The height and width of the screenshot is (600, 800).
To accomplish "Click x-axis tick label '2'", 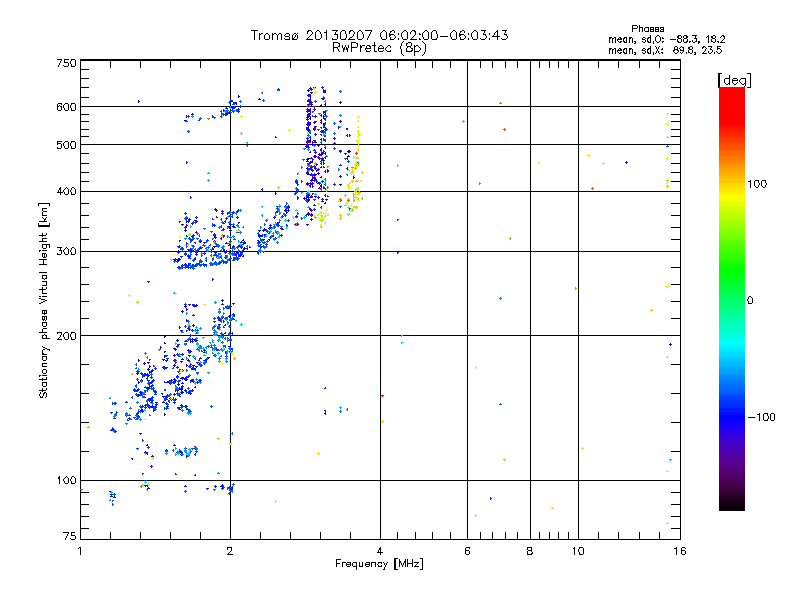I will click(x=230, y=551).
